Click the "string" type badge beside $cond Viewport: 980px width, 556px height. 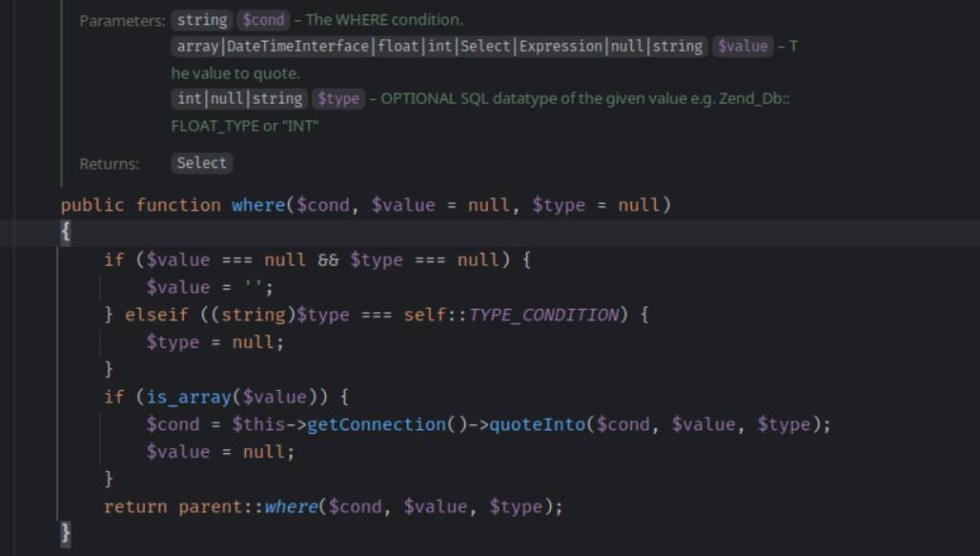[x=201, y=19]
